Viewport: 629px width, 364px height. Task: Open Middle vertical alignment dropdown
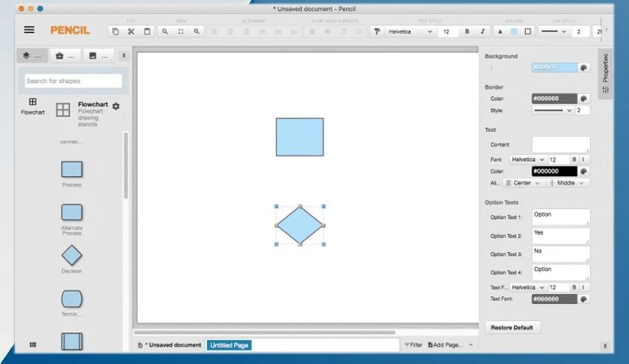click(567, 183)
